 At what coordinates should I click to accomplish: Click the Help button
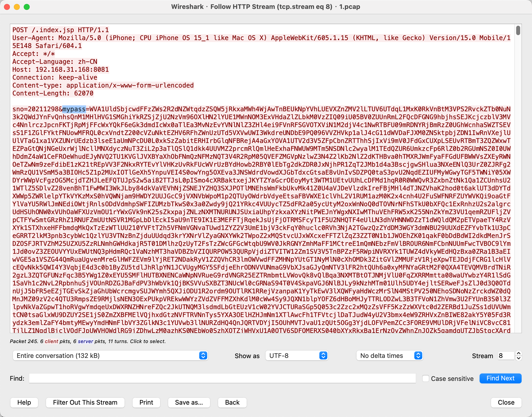[24, 402]
